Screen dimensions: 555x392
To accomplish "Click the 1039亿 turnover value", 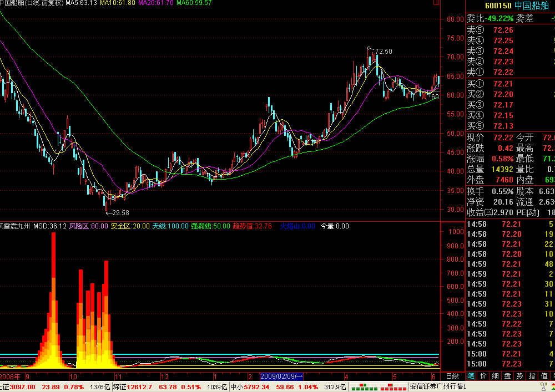I will (x=217, y=387).
